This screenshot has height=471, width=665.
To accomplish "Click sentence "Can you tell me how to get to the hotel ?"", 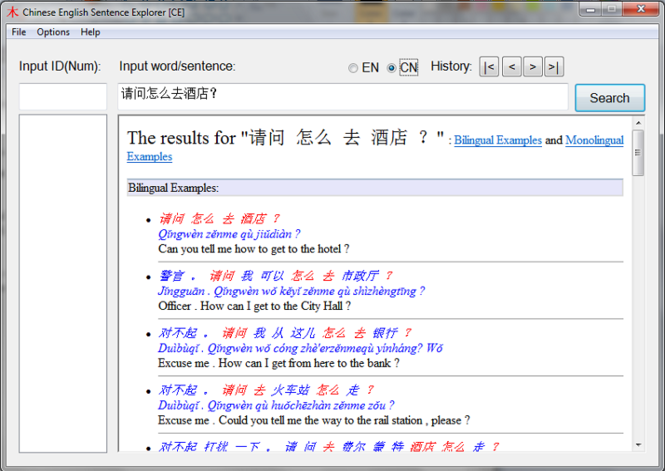I will 254,249.
